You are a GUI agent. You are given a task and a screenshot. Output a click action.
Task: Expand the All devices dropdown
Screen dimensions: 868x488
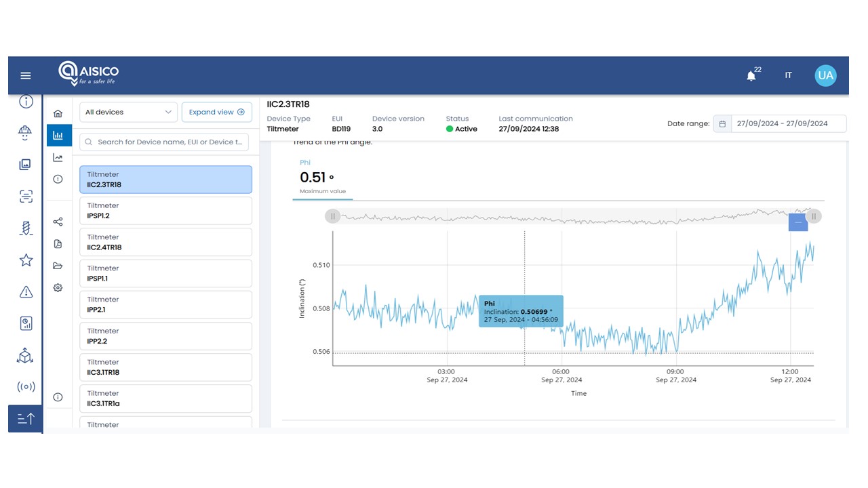pyautogui.click(x=128, y=113)
